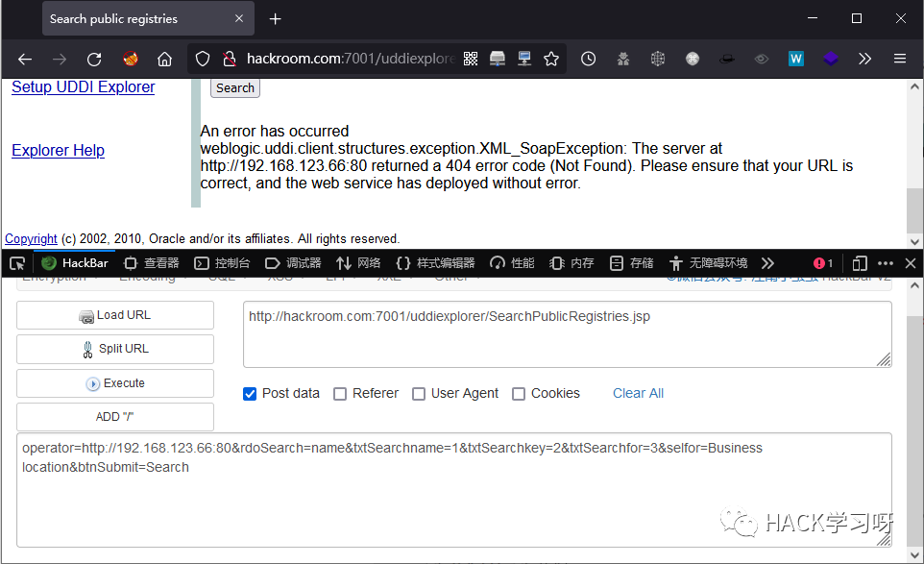
Task: Open the purple layers extension
Action: pyautogui.click(x=831, y=59)
